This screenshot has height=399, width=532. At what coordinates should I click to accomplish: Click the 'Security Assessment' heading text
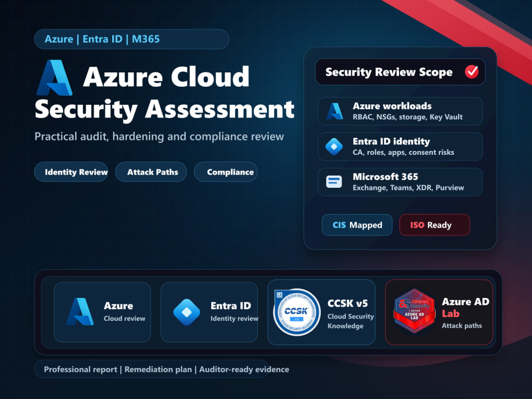(x=164, y=110)
